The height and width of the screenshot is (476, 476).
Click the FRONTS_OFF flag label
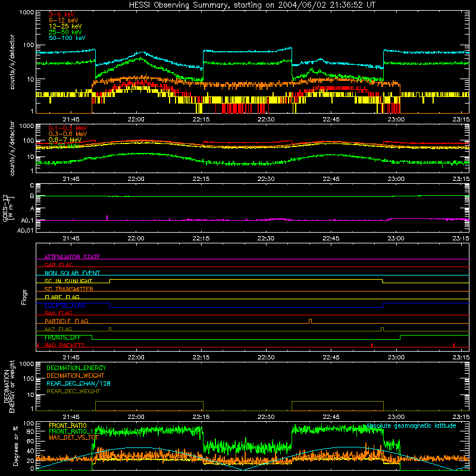(62, 337)
